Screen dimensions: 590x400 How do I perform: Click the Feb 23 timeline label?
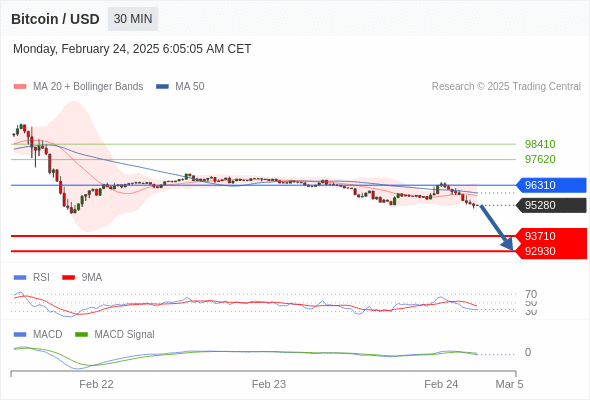point(269,384)
